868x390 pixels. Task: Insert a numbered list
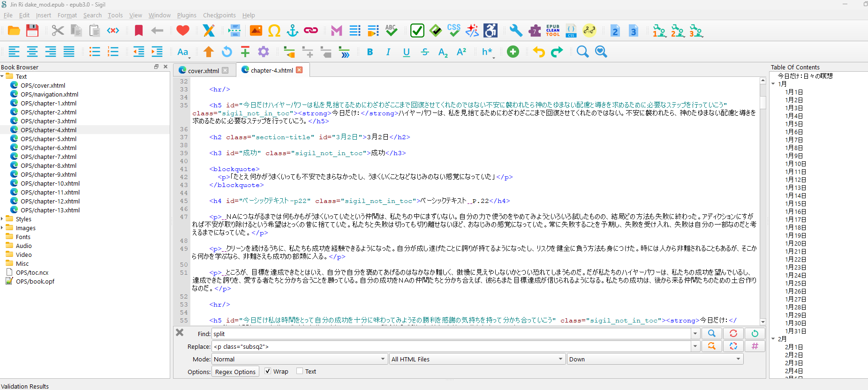(113, 52)
